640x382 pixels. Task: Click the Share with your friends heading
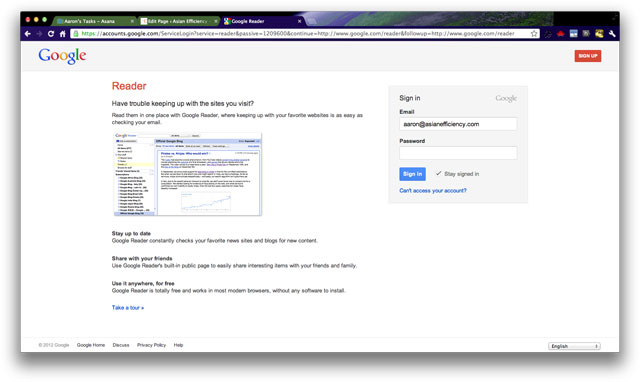[142, 258]
